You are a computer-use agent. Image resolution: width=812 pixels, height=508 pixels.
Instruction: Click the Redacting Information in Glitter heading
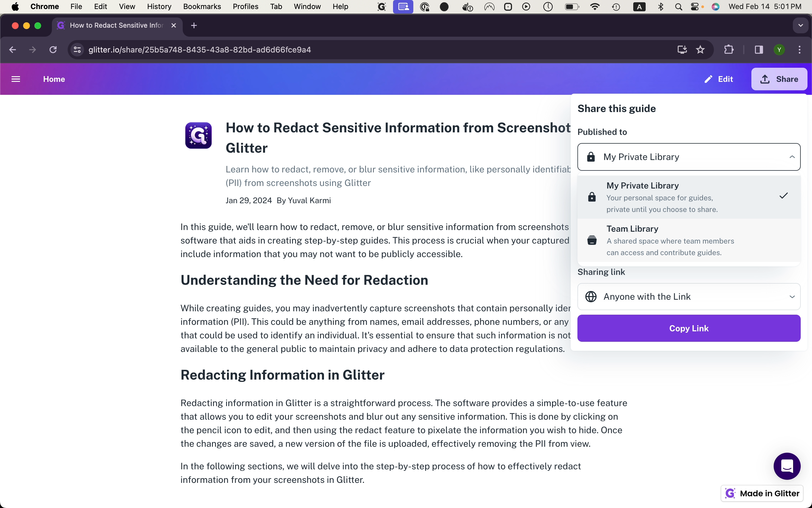click(x=283, y=375)
